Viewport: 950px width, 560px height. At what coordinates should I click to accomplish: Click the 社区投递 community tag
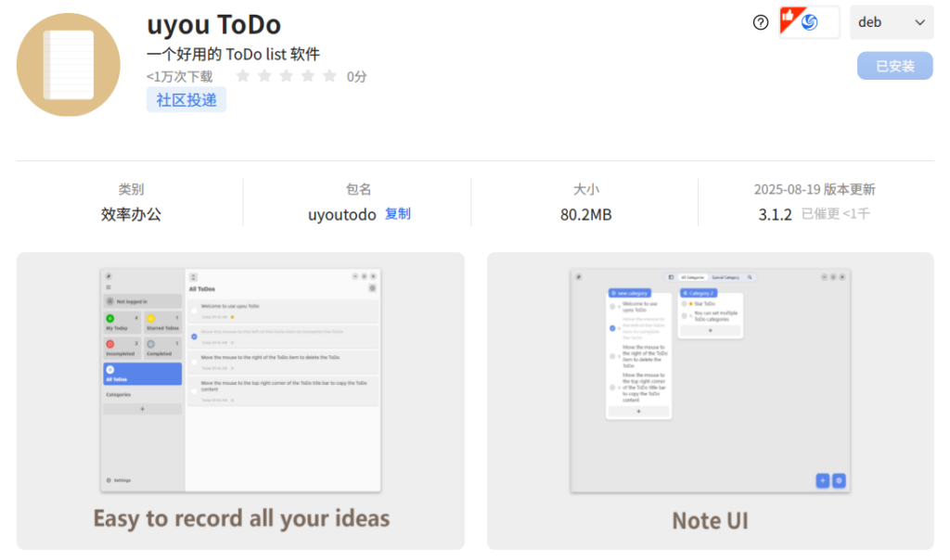click(186, 100)
